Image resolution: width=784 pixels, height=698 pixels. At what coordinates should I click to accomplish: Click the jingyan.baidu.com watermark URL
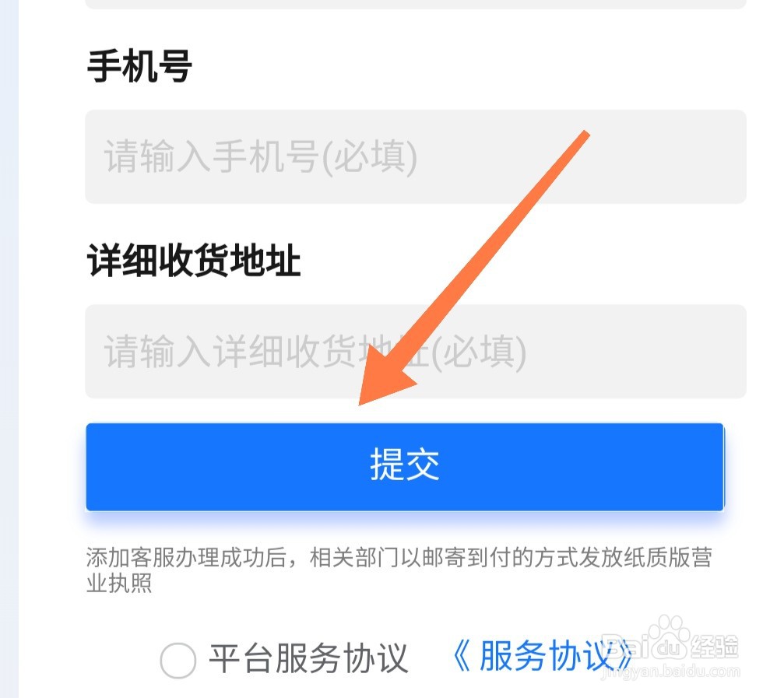(x=670, y=672)
